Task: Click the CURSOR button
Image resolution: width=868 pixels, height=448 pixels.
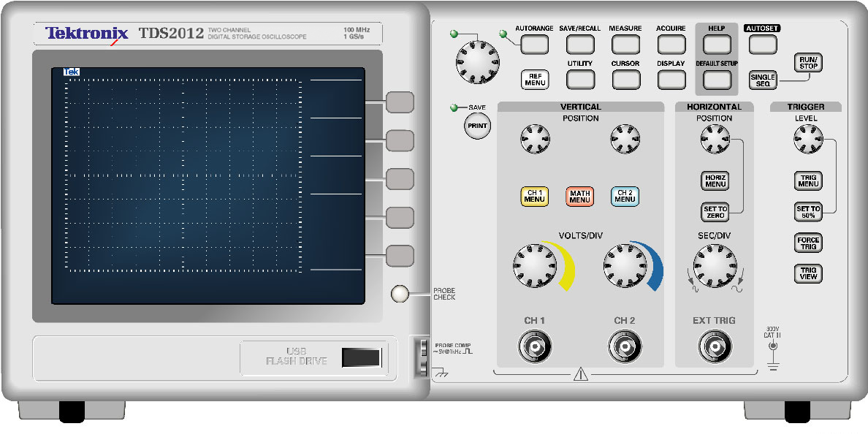Action: point(625,80)
